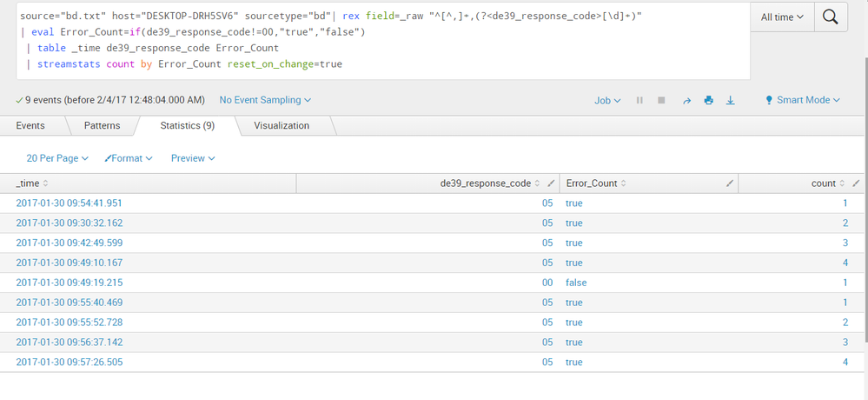The width and height of the screenshot is (868, 400).
Task: Click the magnifying glass search button
Action: [x=831, y=17]
